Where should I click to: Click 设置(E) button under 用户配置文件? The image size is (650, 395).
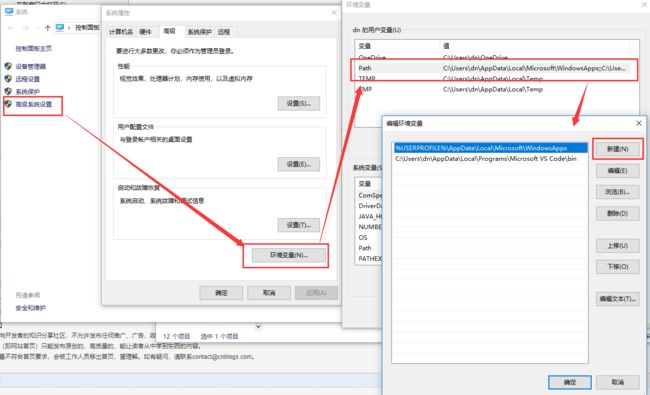(298, 164)
